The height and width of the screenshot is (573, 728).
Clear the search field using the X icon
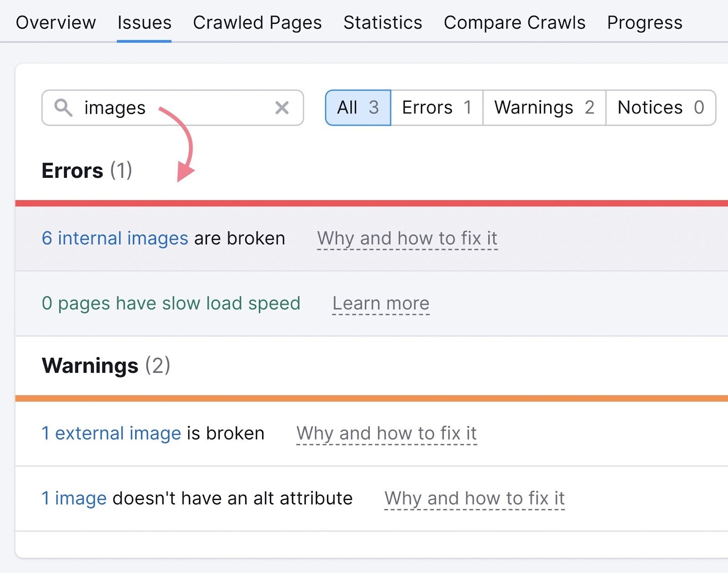coord(282,108)
